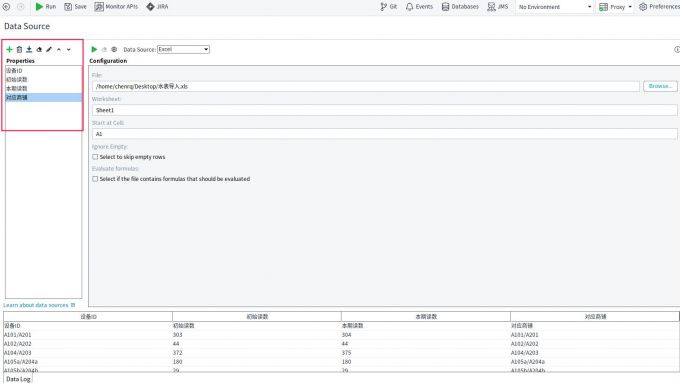Select the third property in the Properties list
Viewport: 680px width, 383px height.
point(43,88)
